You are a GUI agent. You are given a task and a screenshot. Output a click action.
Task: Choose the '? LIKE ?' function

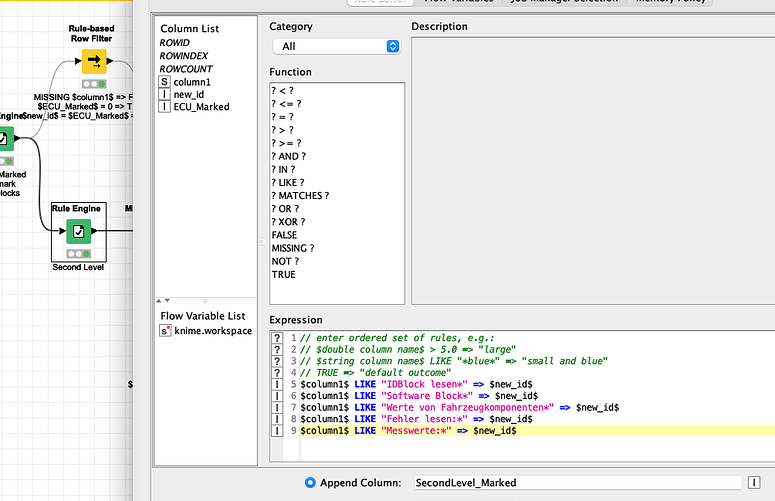288,182
